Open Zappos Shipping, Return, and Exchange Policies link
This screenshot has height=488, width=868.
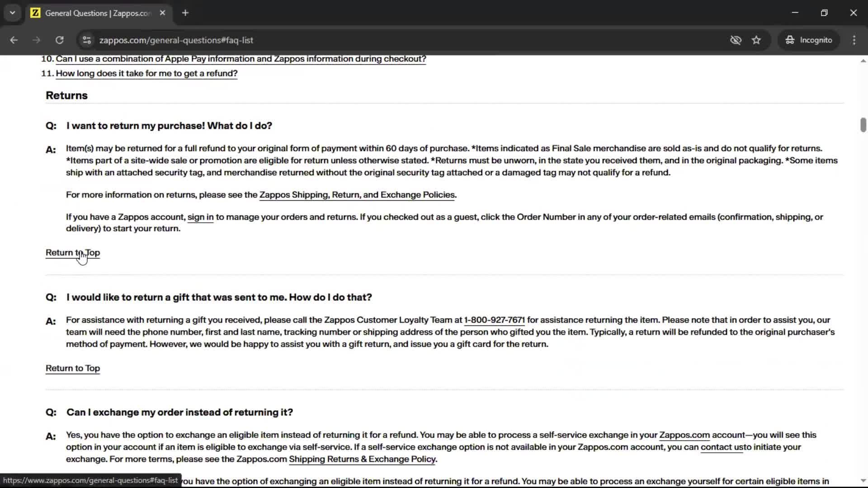[357, 195]
